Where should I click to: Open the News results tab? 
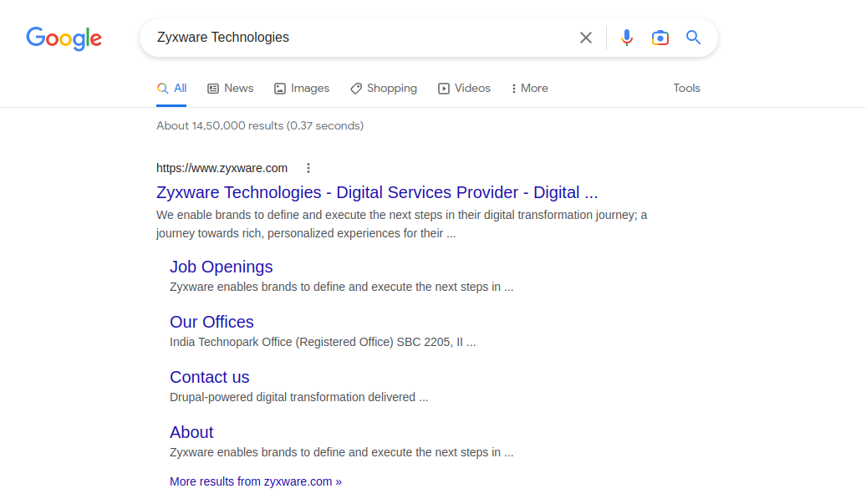click(230, 88)
